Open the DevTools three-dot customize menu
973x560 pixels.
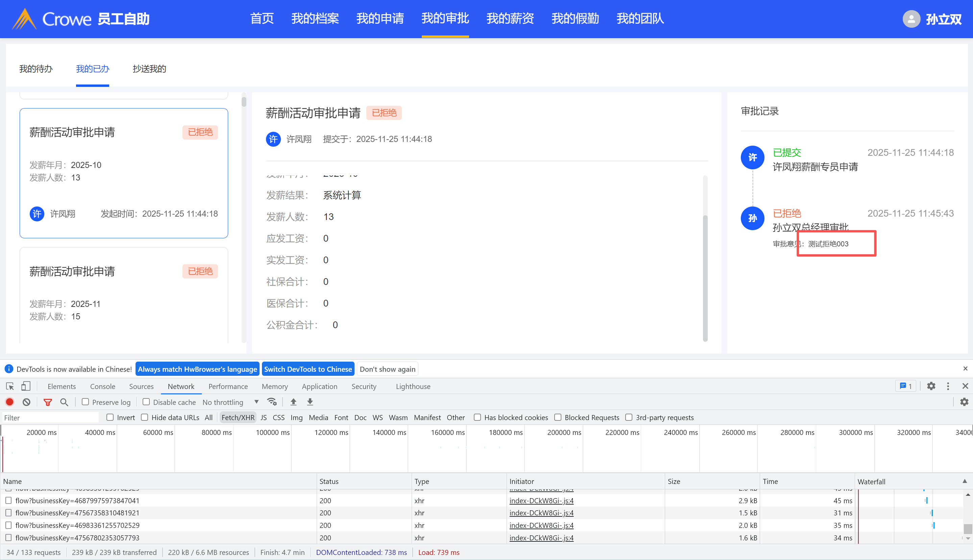tap(948, 386)
